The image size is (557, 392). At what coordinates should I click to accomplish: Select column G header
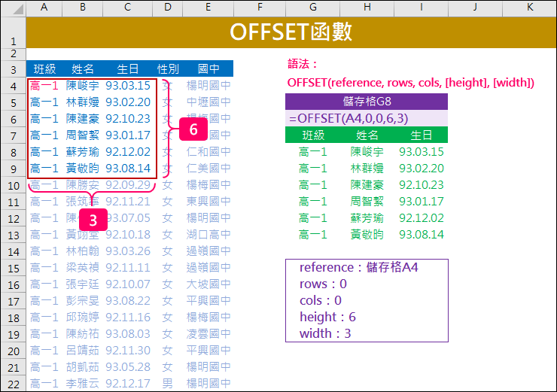tap(312, 8)
